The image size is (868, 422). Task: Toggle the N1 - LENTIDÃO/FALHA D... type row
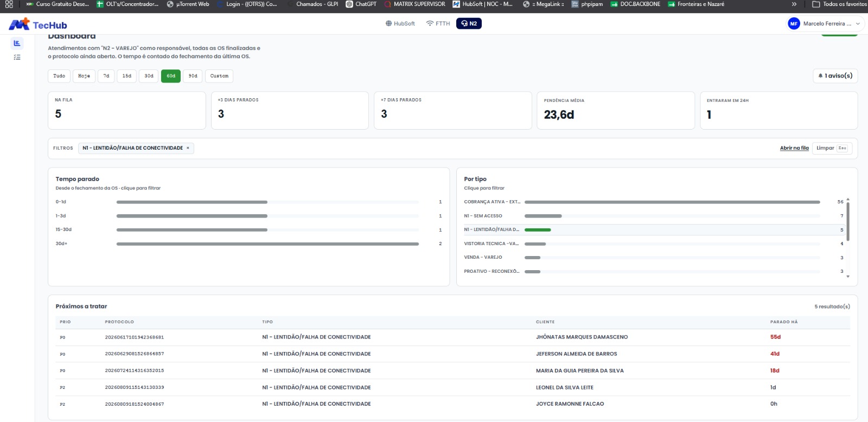pyautogui.click(x=654, y=230)
